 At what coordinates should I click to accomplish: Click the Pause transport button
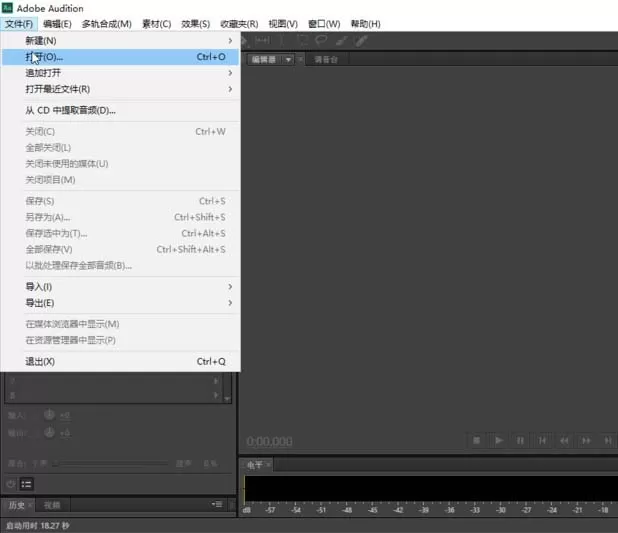[x=520, y=440]
